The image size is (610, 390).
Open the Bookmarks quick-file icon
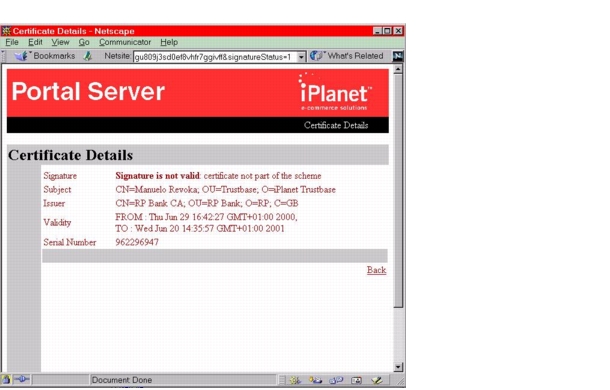(x=21, y=56)
